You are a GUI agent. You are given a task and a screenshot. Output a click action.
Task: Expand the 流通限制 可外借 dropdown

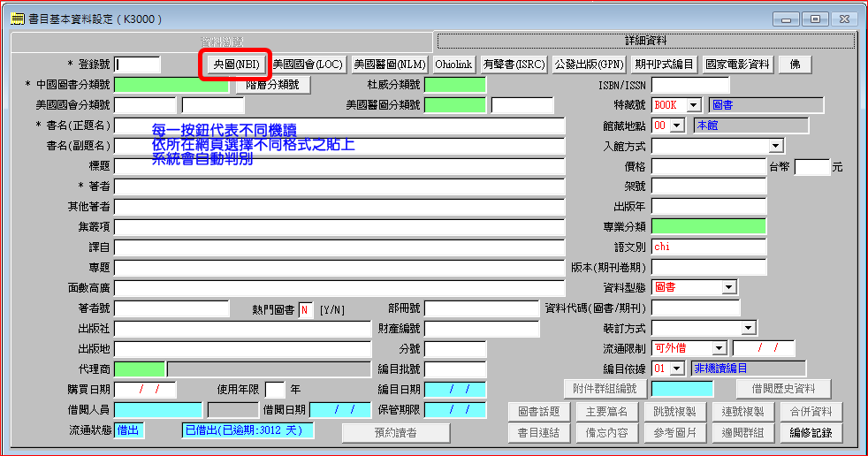click(x=720, y=348)
